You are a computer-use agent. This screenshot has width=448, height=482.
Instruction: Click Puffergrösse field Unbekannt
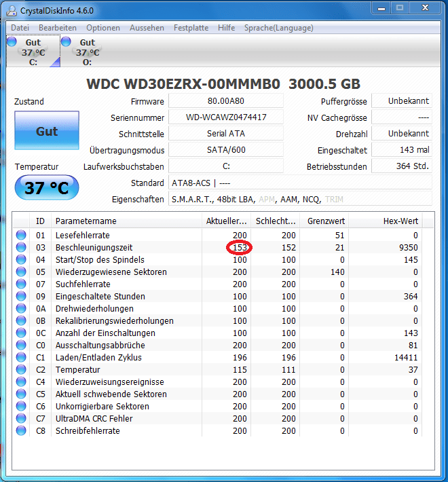click(402, 101)
